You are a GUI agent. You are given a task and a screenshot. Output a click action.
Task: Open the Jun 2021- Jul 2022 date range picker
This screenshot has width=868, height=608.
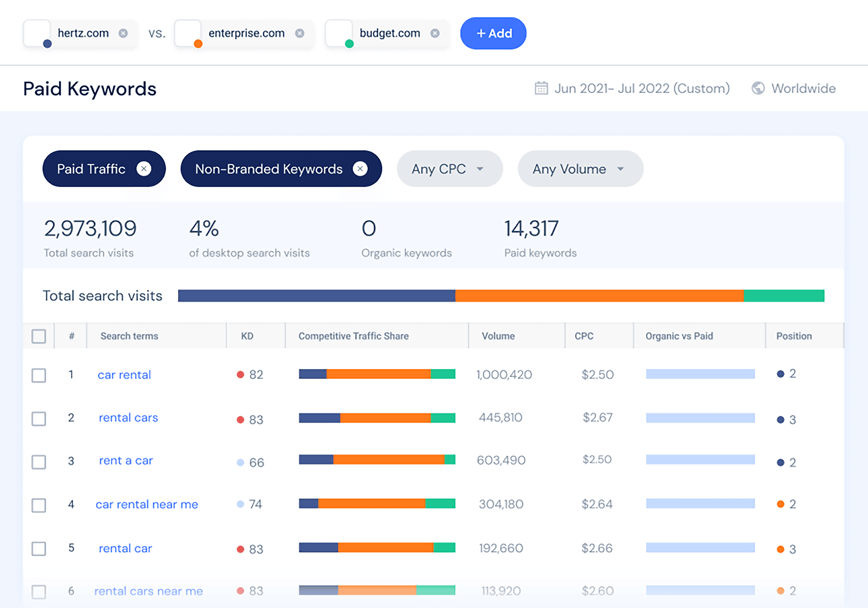tap(642, 88)
